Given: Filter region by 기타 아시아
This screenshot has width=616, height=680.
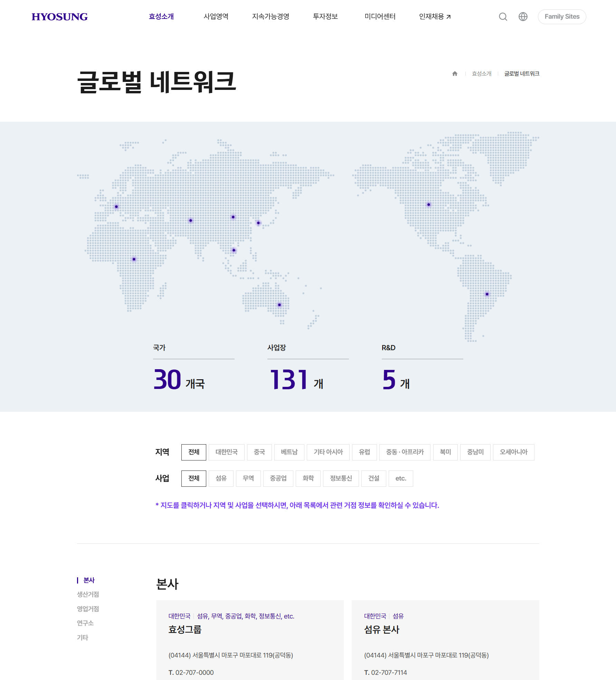Looking at the screenshot, I should point(328,452).
